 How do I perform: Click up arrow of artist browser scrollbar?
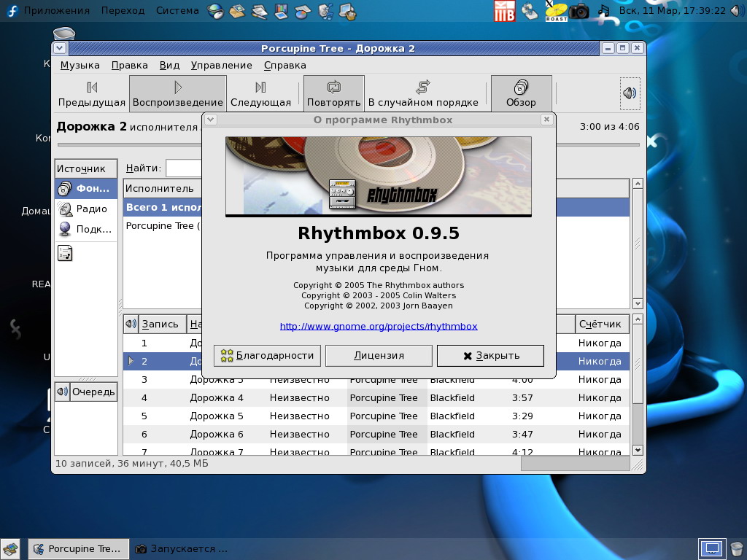tap(638, 183)
